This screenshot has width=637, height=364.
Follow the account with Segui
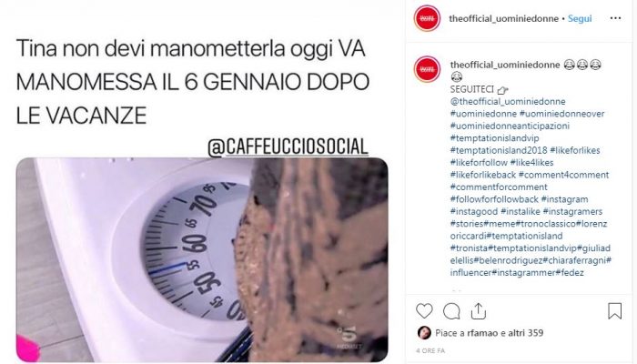click(x=580, y=18)
